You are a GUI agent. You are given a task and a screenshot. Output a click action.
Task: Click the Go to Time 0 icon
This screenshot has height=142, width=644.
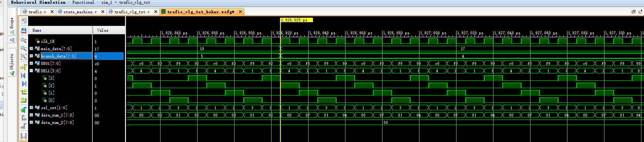pos(24,75)
